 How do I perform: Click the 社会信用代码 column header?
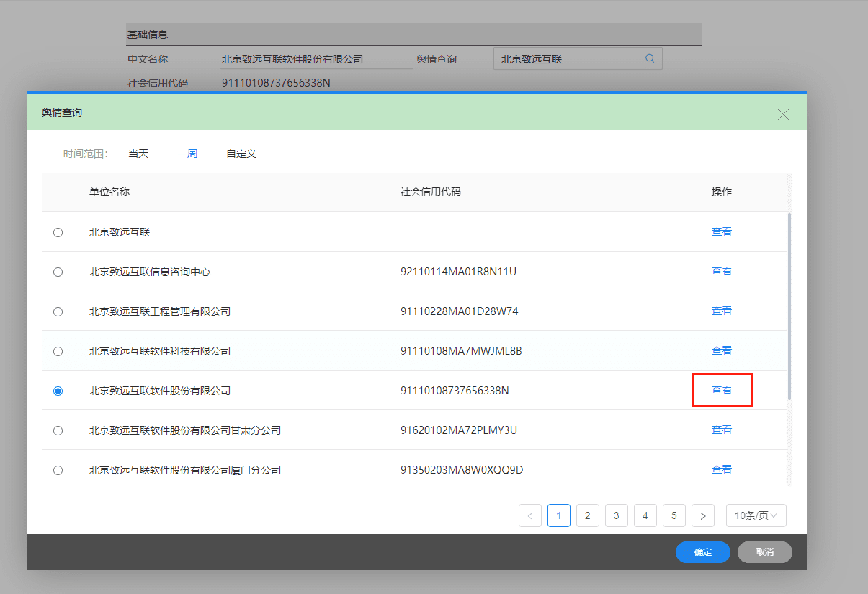(x=431, y=192)
